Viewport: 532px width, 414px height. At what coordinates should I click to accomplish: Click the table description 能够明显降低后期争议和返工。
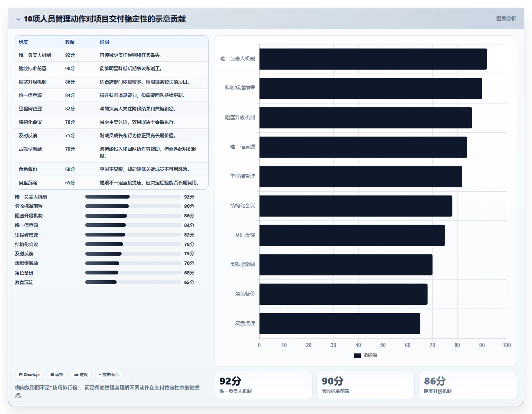(132, 69)
